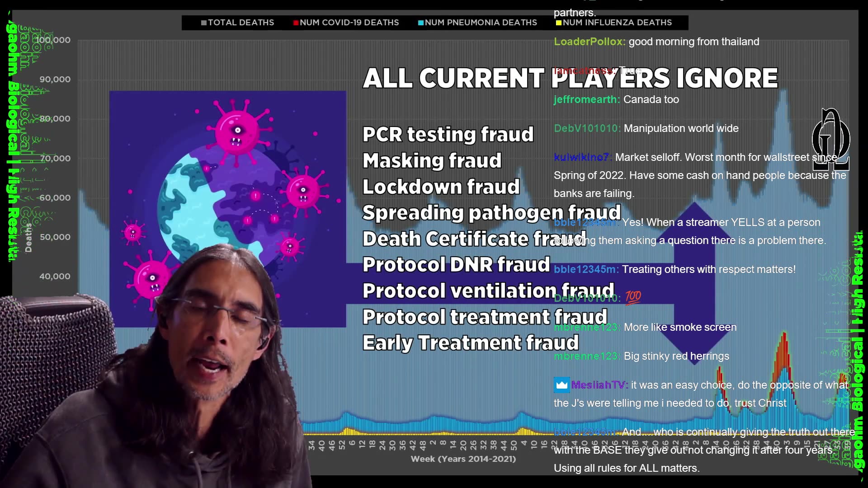Click the gray Total Deaths legend swatch
The image size is (868, 488).
click(x=204, y=23)
